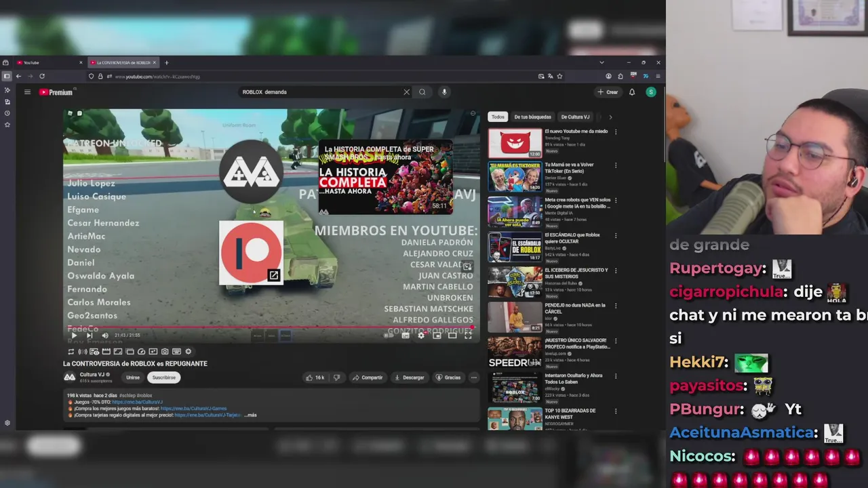This screenshot has height=488, width=868.
Task: Open the Patreon end card
Action: [x=251, y=252]
